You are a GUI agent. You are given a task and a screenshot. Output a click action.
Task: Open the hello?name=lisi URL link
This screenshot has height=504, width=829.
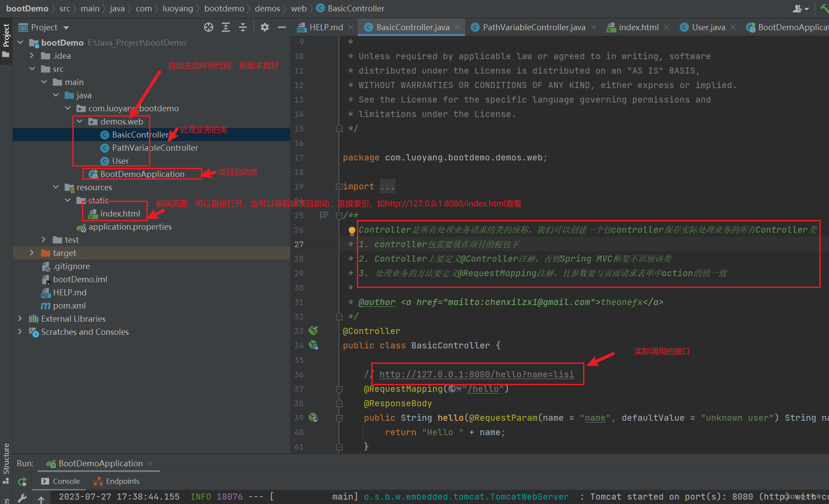pos(477,374)
